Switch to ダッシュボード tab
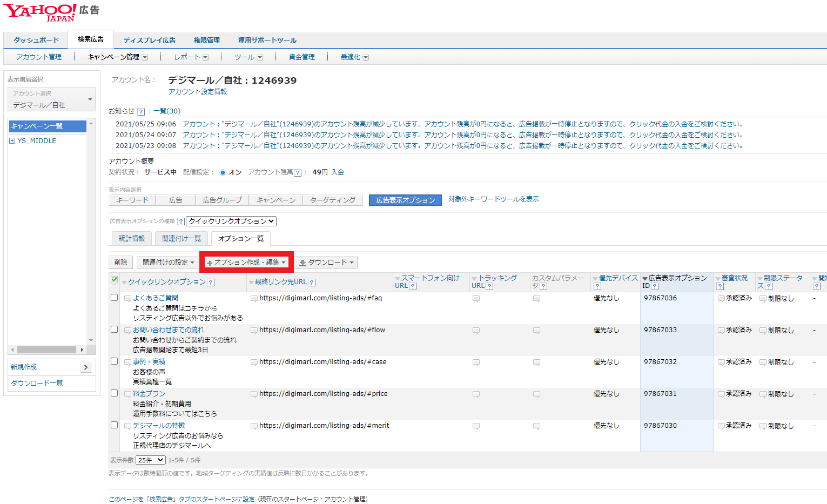827x504 pixels. tap(36, 41)
